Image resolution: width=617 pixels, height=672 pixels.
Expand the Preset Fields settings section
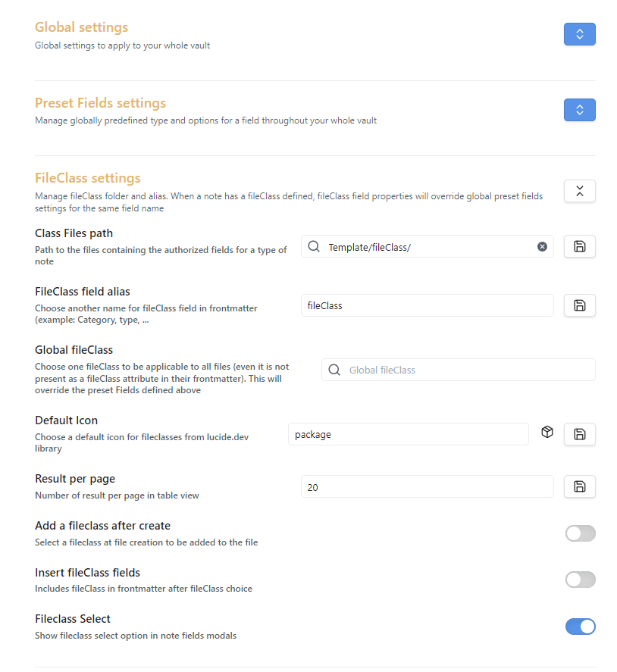(579, 110)
